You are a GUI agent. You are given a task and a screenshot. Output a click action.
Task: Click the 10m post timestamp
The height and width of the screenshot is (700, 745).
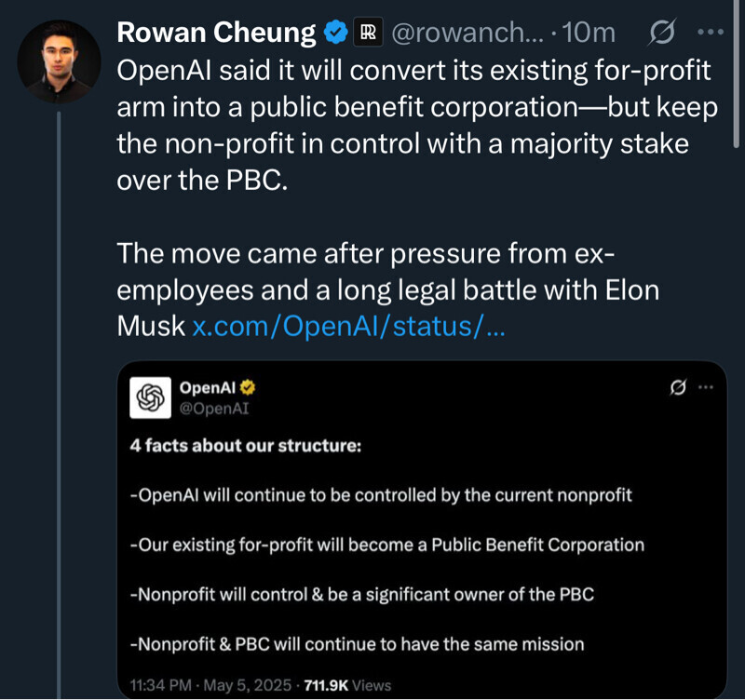tap(589, 34)
